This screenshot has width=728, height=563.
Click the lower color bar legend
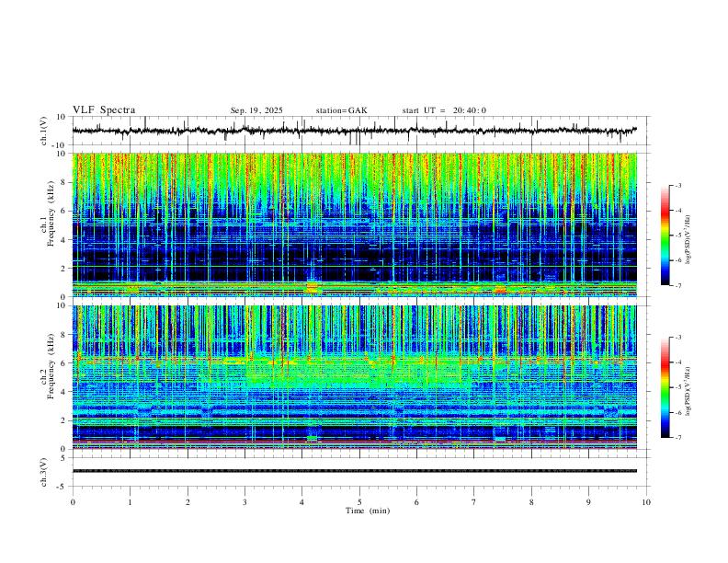[x=665, y=387]
